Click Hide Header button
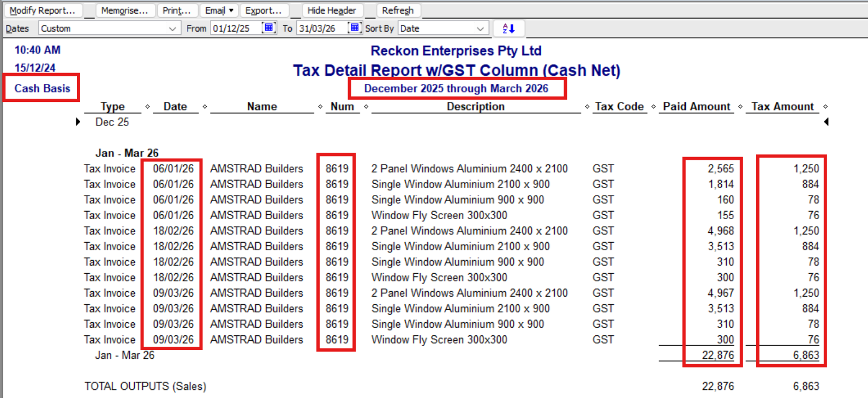The image size is (868, 398). point(332,10)
